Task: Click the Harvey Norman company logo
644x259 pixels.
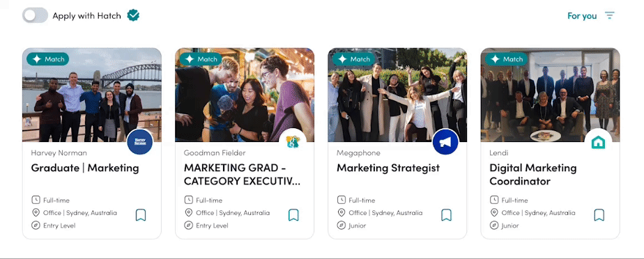Action: click(x=140, y=142)
